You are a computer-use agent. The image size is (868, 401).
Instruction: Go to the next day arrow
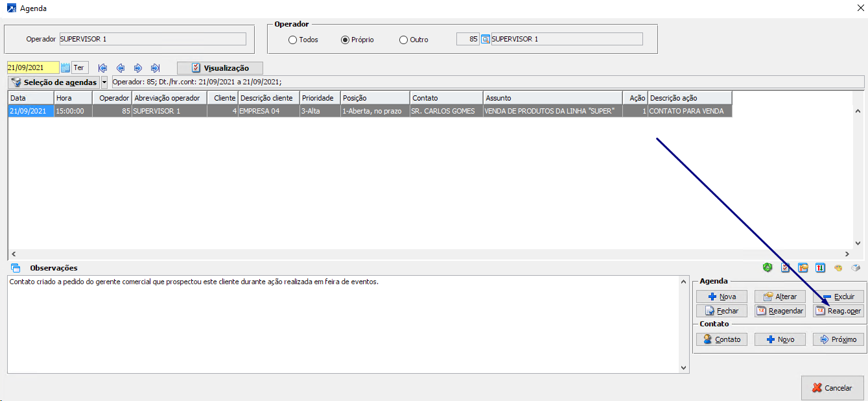tap(138, 68)
